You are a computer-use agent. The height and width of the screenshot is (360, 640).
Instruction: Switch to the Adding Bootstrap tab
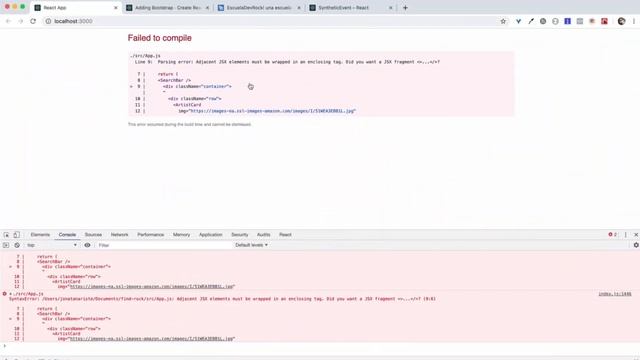click(x=167, y=8)
